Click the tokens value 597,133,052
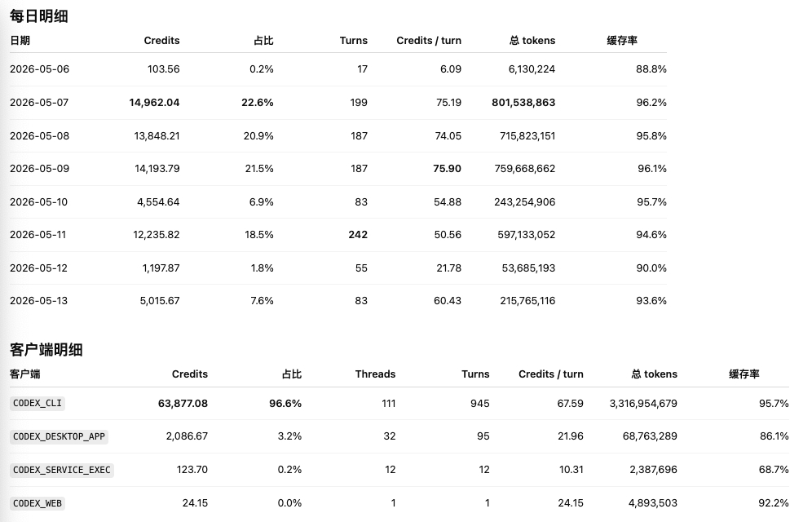This screenshot has height=522, width=812. (526, 235)
